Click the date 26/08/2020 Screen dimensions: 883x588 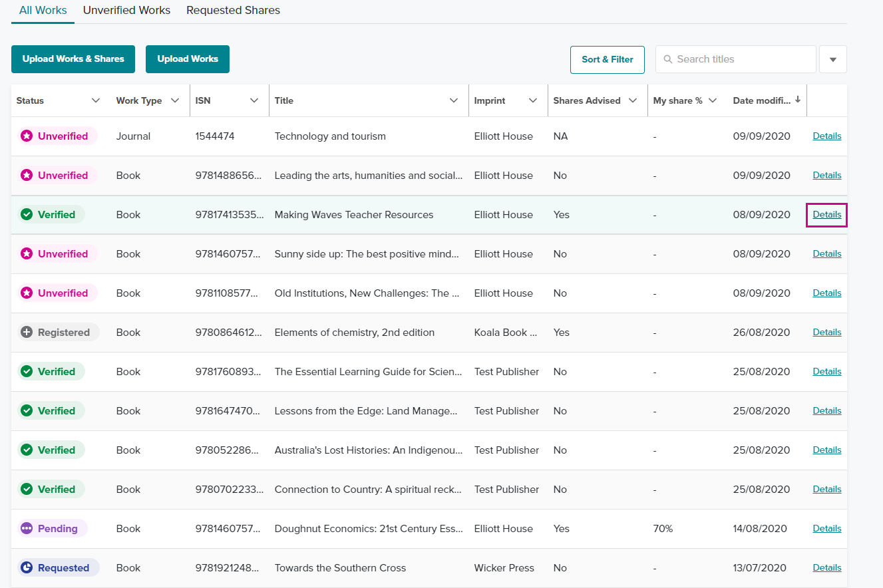pos(762,332)
